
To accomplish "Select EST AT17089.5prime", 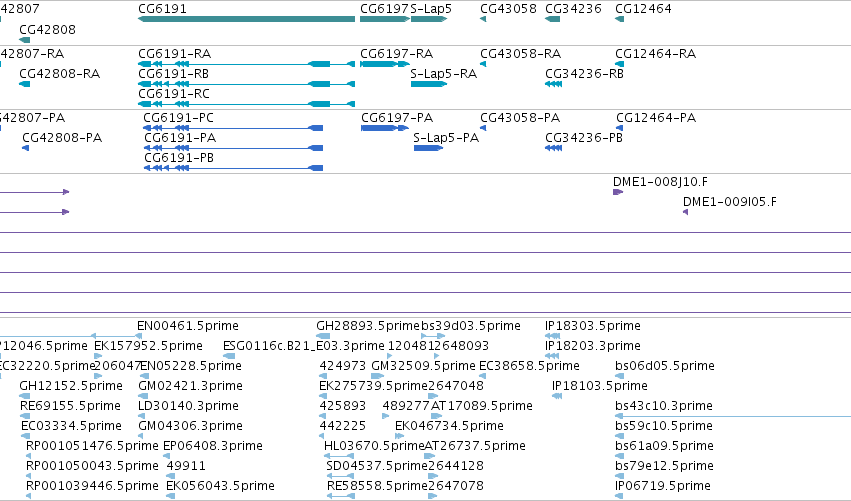I will (481, 406).
